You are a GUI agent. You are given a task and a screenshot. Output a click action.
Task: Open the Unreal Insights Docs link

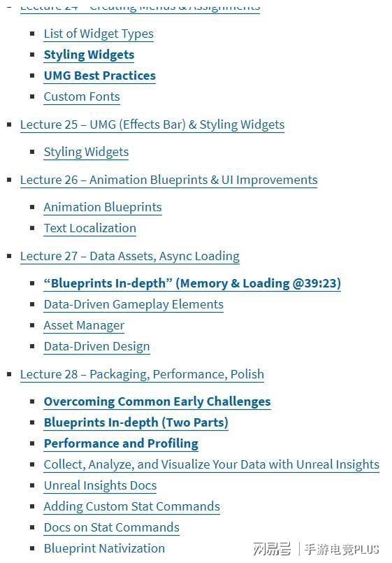(100, 486)
